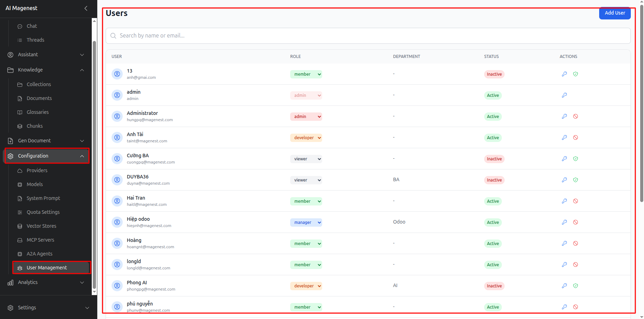Image resolution: width=644 pixels, height=319 pixels.
Task: Deactivate Anh Tài using ban icon
Action: (576, 137)
